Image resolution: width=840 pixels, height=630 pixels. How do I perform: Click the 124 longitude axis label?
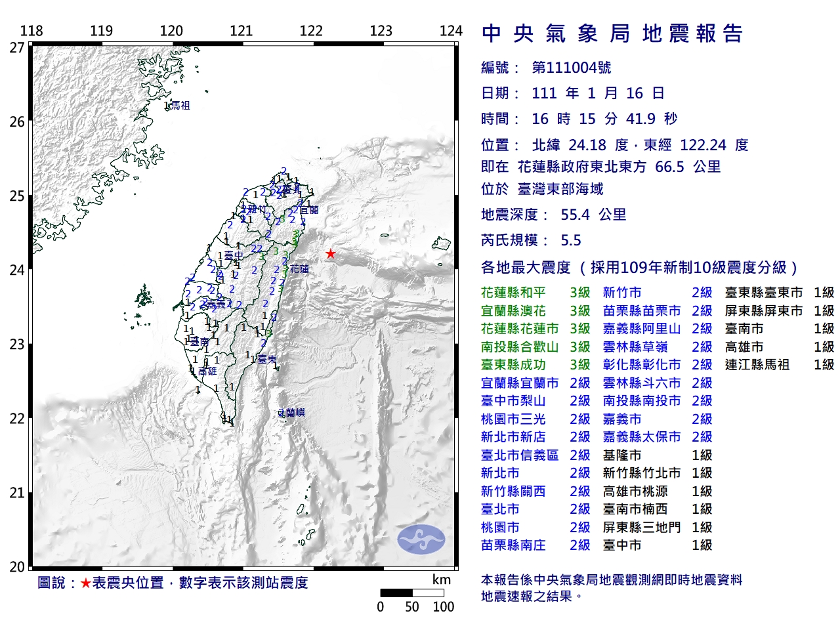click(x=451, y=31)
